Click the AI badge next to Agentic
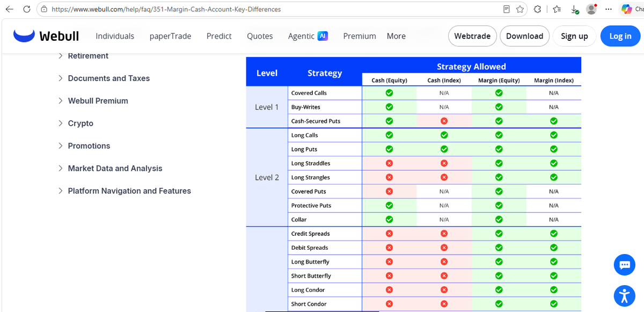The image size is (644, 312). [323, 36]
